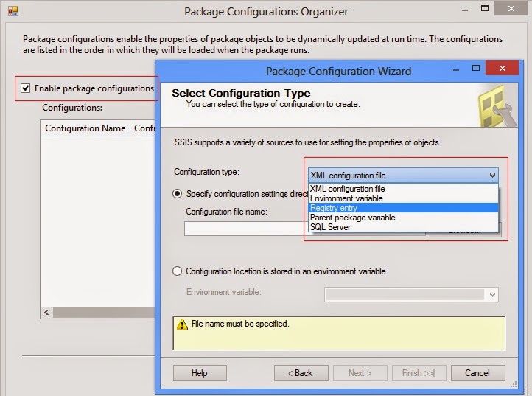
Task: Close the Package Configurations Organizer window
Action: (x=511, y=9)
